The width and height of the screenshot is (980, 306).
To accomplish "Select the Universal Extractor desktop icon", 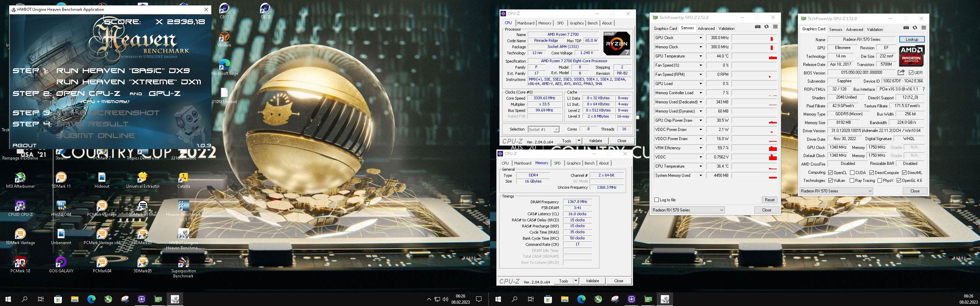I will 143,180.
